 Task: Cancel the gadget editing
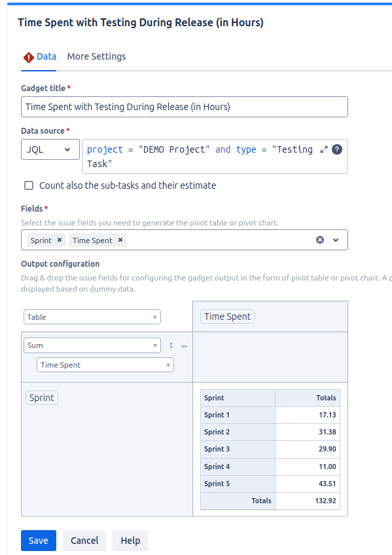(84, 541)
